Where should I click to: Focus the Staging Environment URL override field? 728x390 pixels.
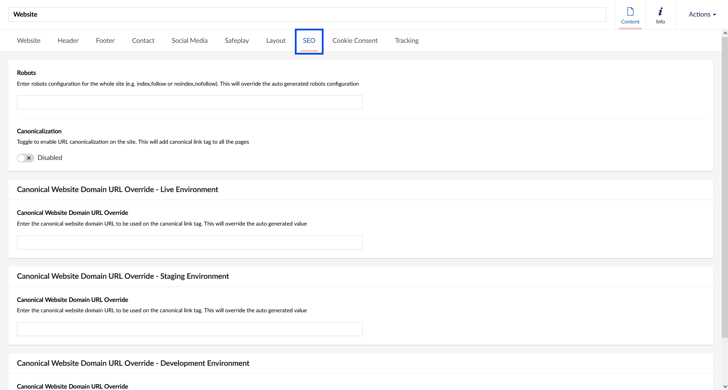click(x=190, y=329)
